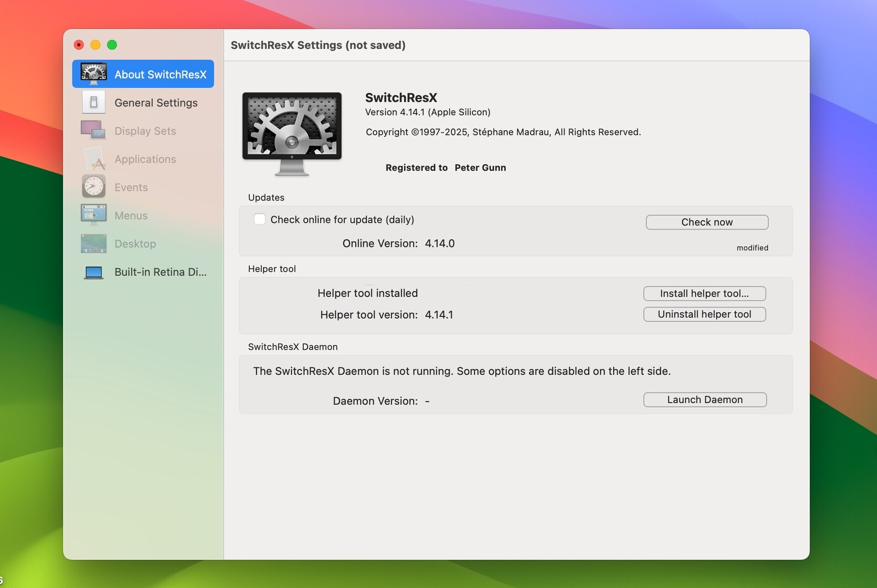This screenshot has height=588, width=877.
Task: Click Uninstall helper tool button
Action: (x=704, y=314)
